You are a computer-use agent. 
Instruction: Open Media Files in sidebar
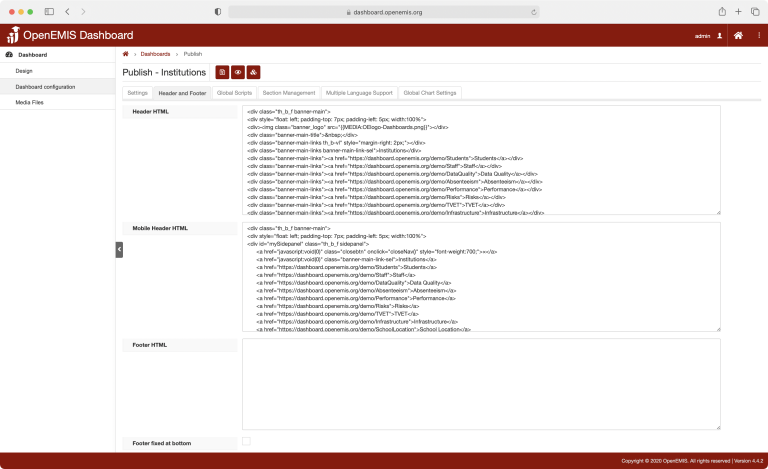pos(30,102)
